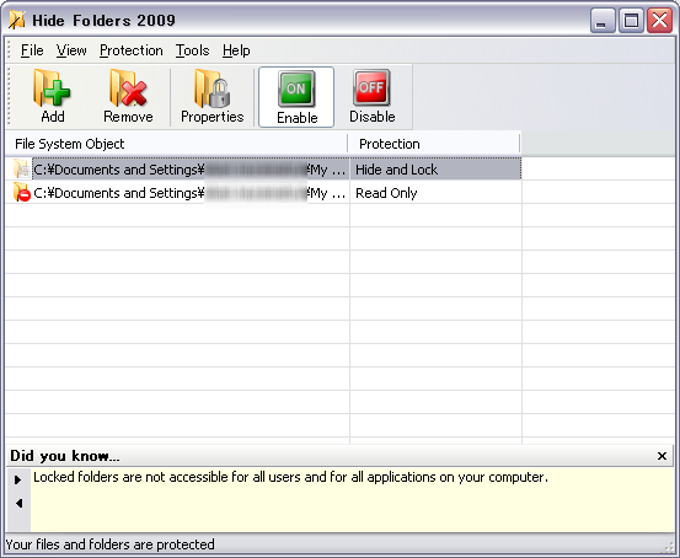Viewport: 680px width, 558px height.
Task: Close the Did you know panel
Action: tap(662, 456)
